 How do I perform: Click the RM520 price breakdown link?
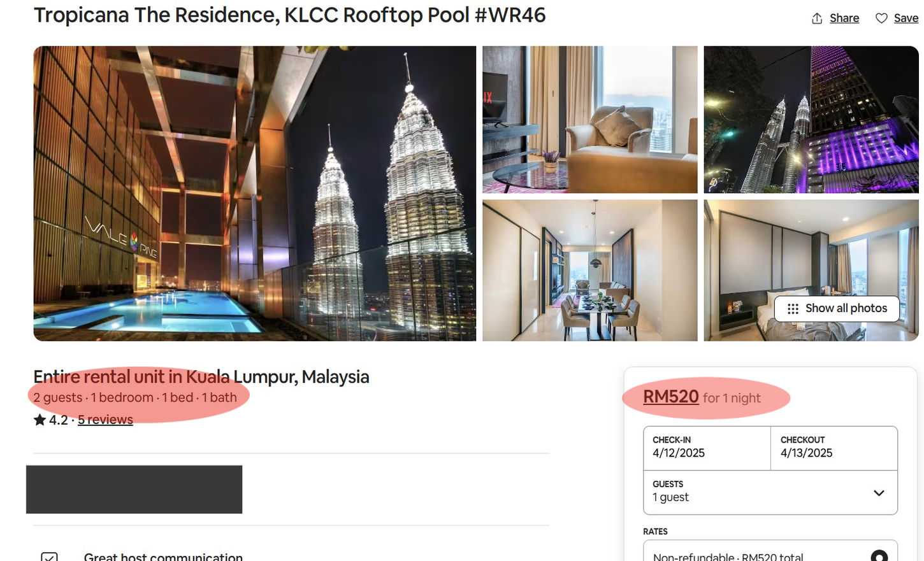tap(671, 397)
